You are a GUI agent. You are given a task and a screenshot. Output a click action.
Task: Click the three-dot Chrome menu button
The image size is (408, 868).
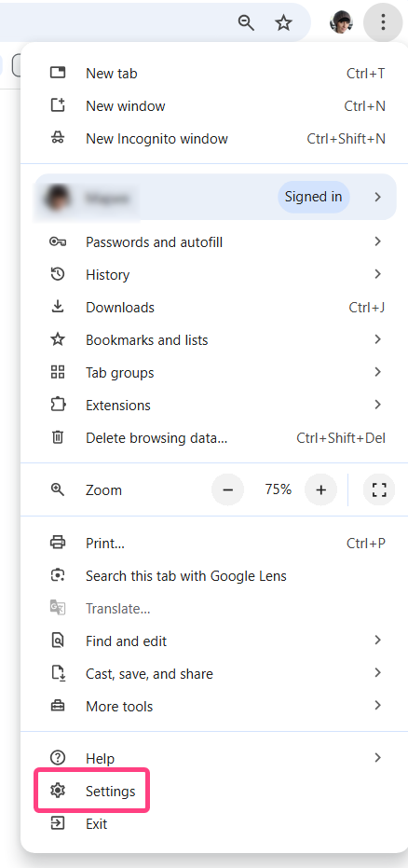[x=383, y=22]
